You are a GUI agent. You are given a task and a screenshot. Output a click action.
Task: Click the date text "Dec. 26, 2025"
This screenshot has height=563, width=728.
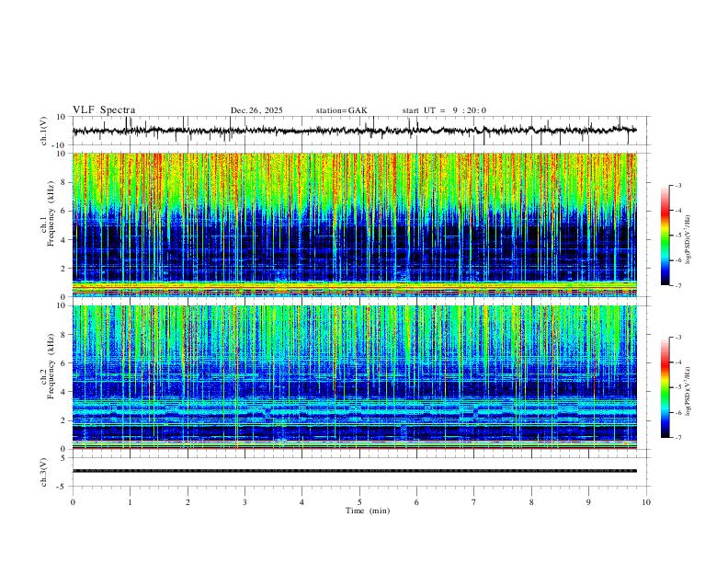pyautogui.click(x=256, y=110)
